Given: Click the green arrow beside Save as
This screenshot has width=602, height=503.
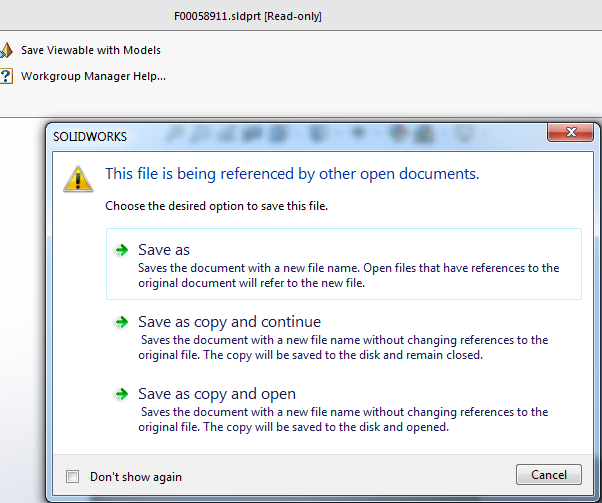Looking at the screenshot, I should pos(122,250).
